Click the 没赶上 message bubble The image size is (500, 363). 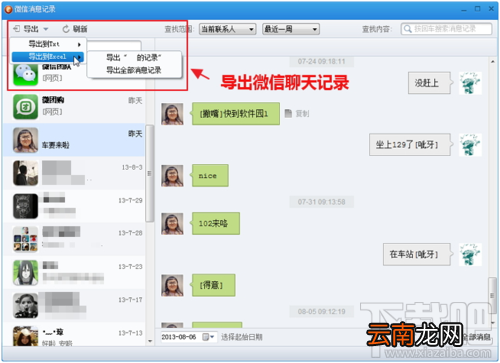pyautogui.click(x=430, y=83)
